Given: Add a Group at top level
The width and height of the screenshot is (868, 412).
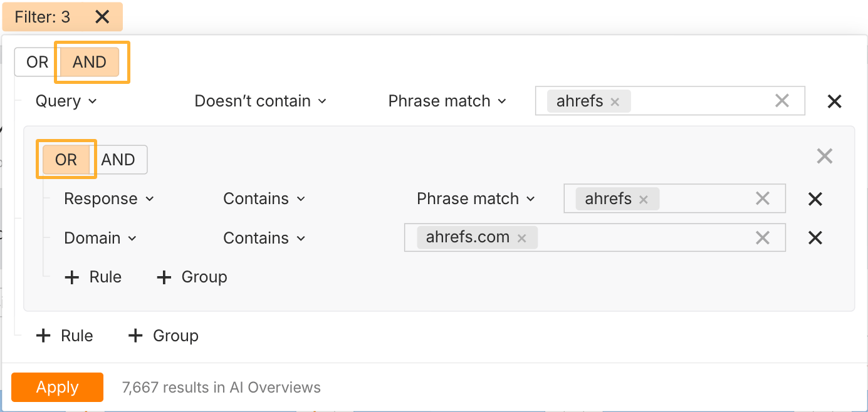Looking at the screenshot, I should 163,336.
